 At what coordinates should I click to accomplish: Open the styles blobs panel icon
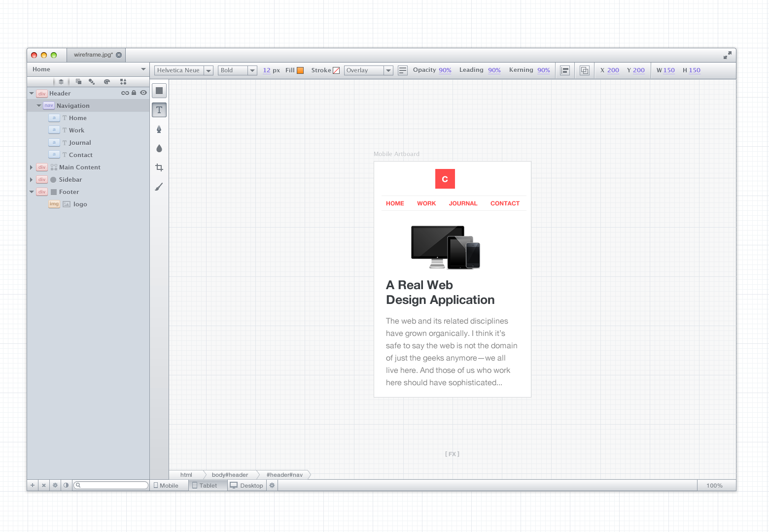click(x=92, y=82)
